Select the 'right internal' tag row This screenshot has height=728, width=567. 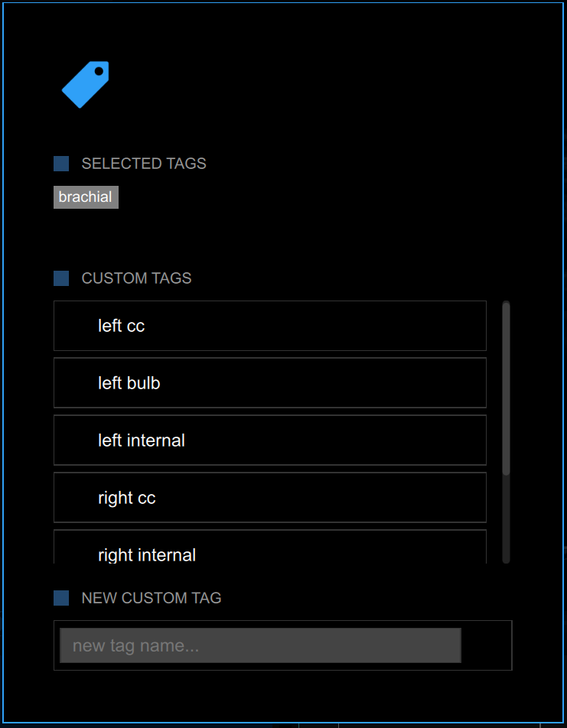[269, 551]
